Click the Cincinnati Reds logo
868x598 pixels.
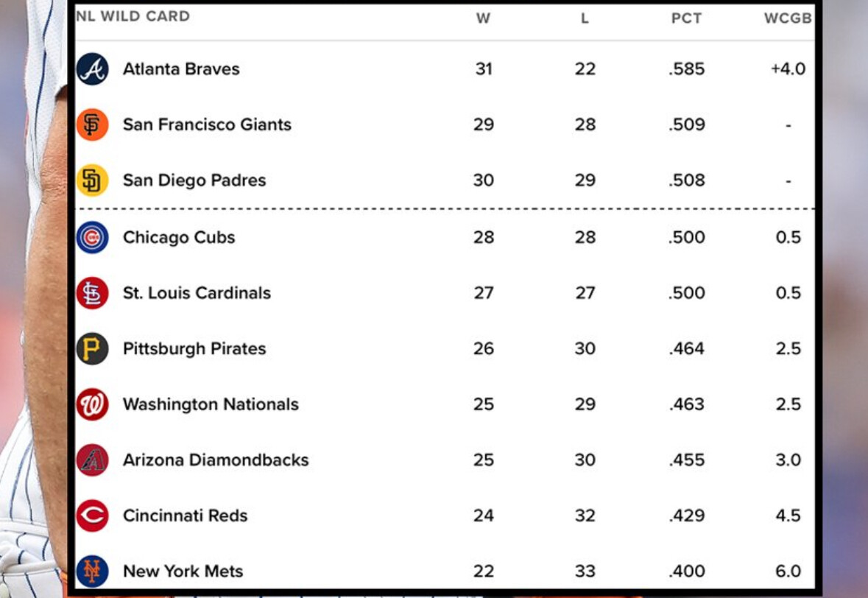[x=93, y=516]
